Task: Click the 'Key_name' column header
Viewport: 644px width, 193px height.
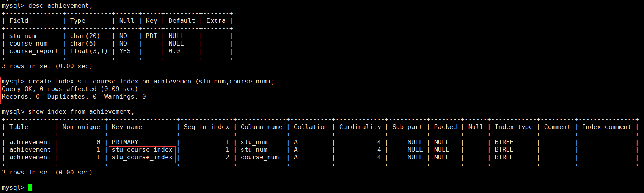Action: pyautogui.click(x=127, y=127)
